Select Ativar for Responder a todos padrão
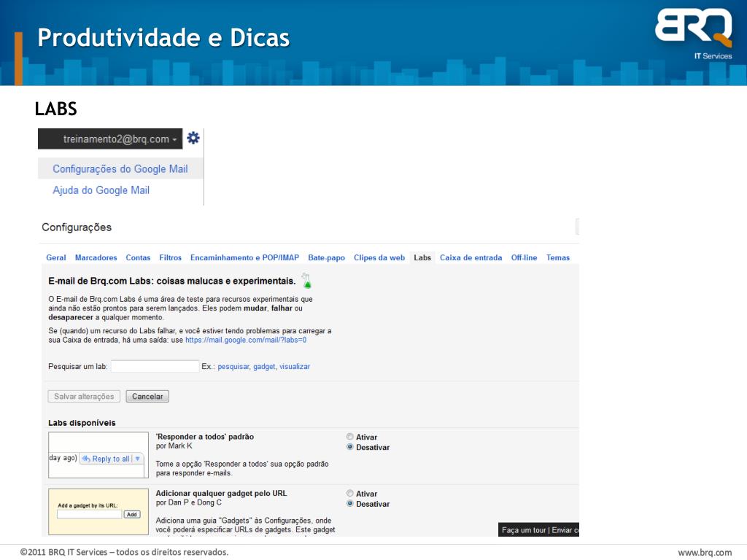Screen dimensions: 747x560 (x=349, y=437)
